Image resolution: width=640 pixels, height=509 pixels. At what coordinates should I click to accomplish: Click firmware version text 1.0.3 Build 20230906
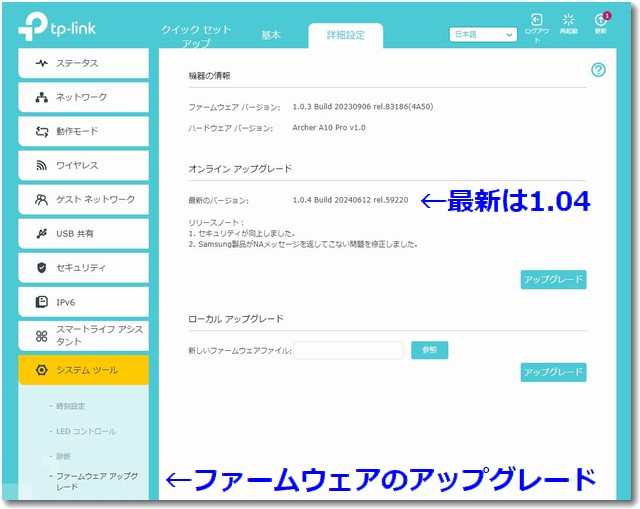click(362, 107)
